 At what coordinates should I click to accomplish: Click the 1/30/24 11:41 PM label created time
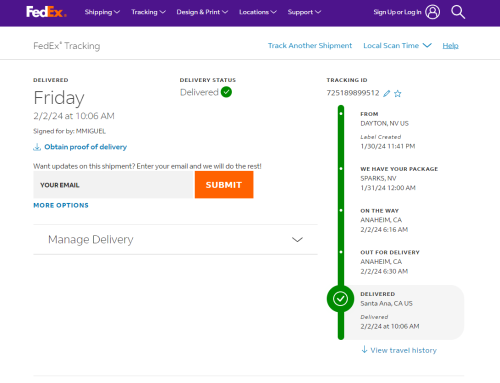coord(388,146)
